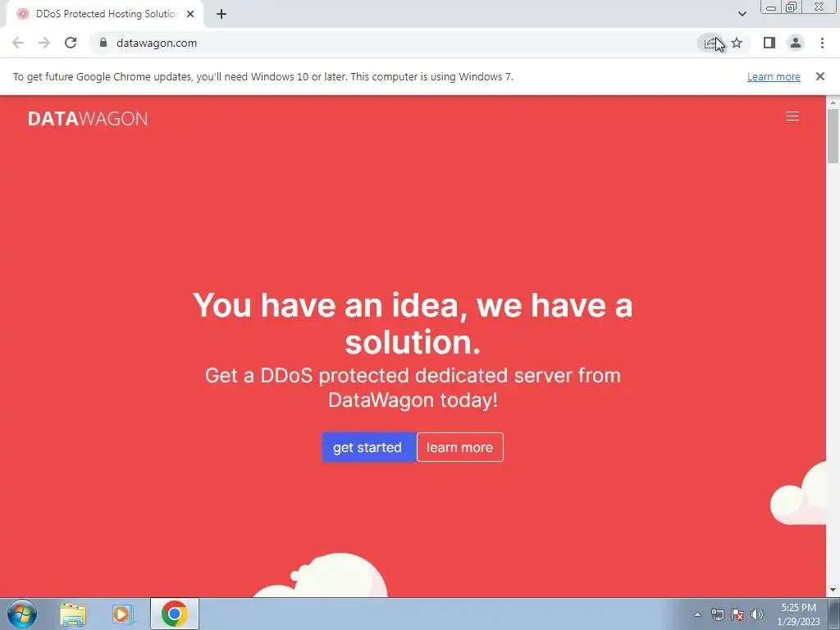Click the Show desktop button
Image resolution: width=840 pixels, height=630 pixels.
[x=834, y=614]
